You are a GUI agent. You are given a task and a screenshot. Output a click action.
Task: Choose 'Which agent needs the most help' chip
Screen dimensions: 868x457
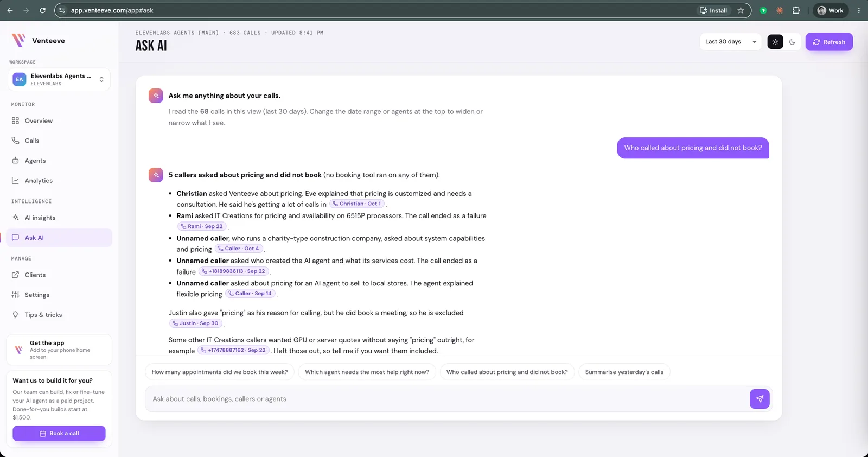point(367,372)
